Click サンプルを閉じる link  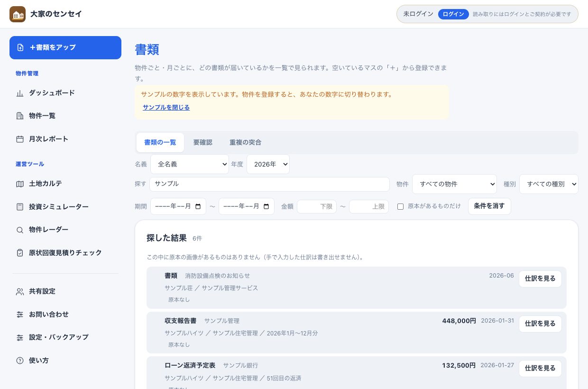(x=166, y=108)
